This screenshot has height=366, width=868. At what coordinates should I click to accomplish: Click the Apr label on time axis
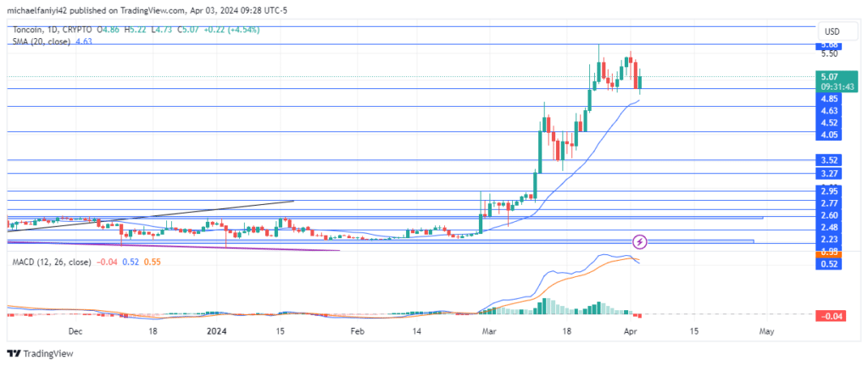[631, 332]
